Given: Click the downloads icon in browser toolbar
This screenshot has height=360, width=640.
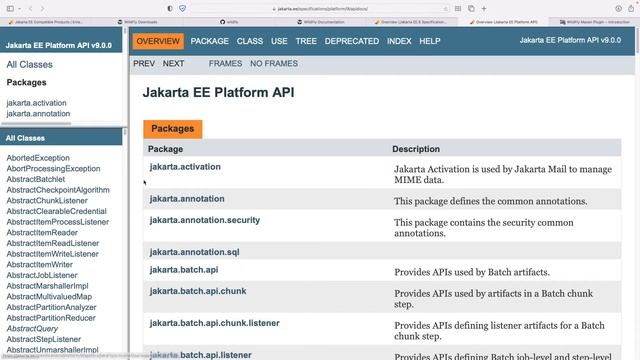Looking at the screenshot, I should click(x=618, y=9).
